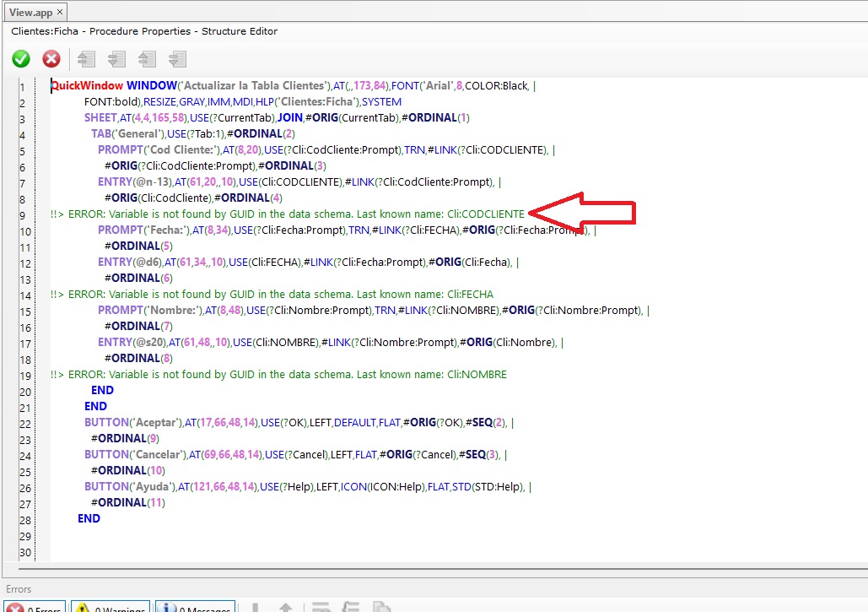Image resolution: width=868 pixels, height=612 pixels.
Task: Click #ORDINAL(6) on line 13
Action: click(138, 278)
